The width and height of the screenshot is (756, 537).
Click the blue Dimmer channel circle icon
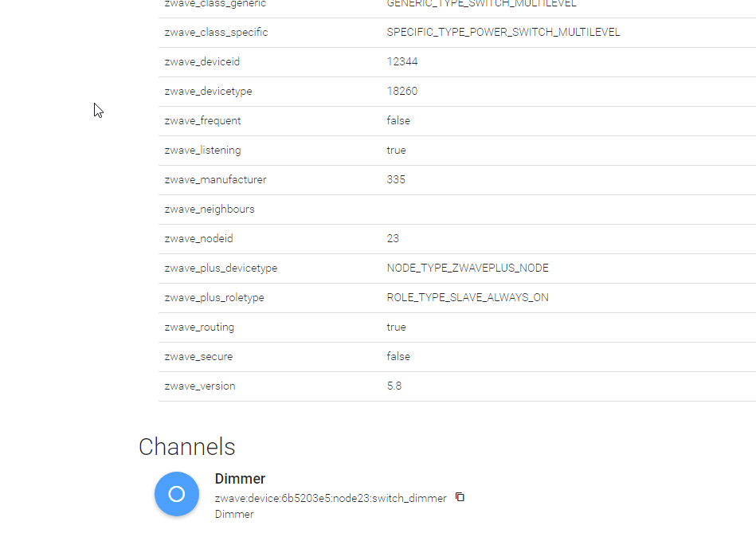[x=177, y=494]
